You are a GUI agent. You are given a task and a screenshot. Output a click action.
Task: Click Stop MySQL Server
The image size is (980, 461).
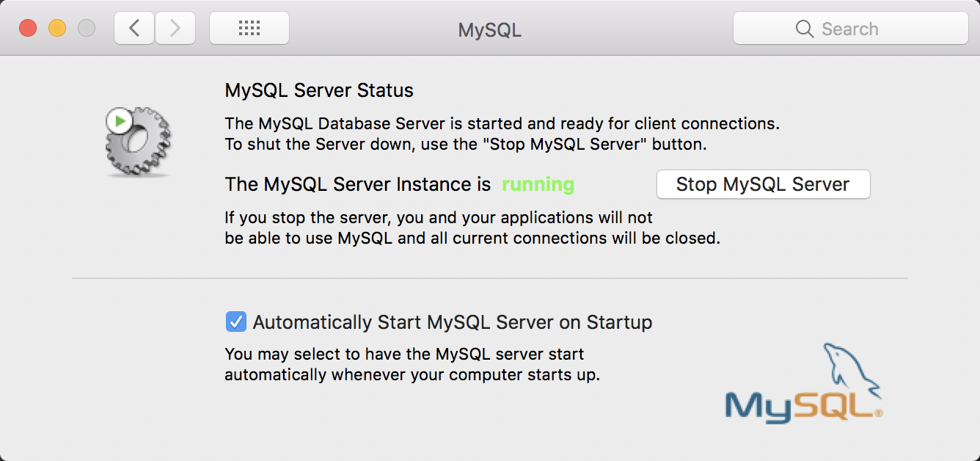click(x=763, y=184)
